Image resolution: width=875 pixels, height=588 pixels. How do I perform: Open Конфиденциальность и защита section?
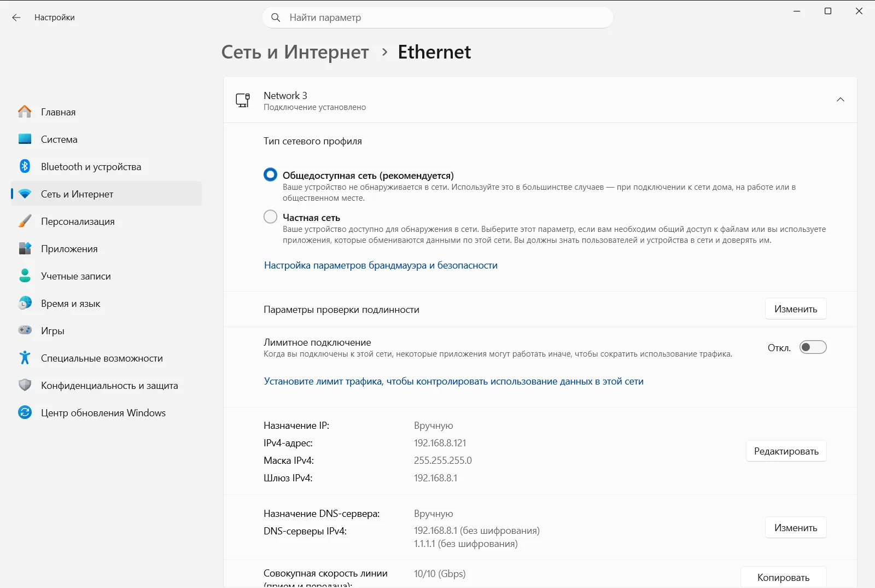click(107, 385)
